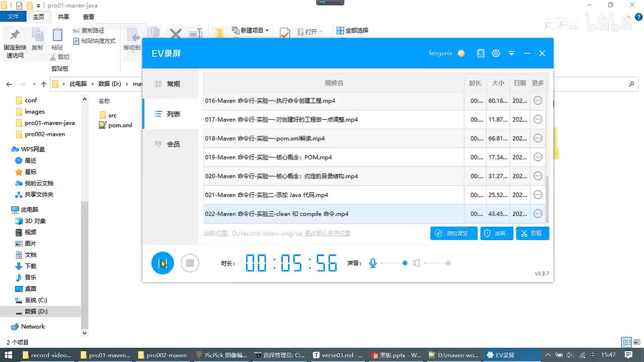Open the 共享 ribbon tab in File Explorer
Image resolution: width=644 pixels, height=362 pixels.
[x=63, y=17]
